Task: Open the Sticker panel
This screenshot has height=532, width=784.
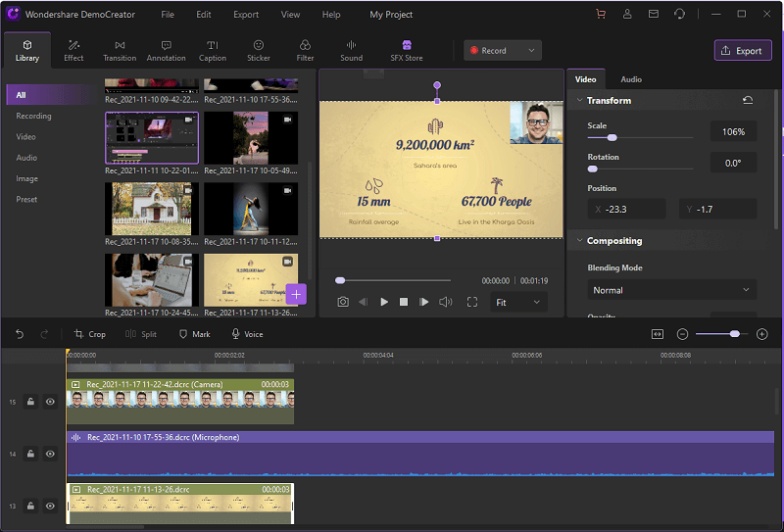Action: click(259, 50)
